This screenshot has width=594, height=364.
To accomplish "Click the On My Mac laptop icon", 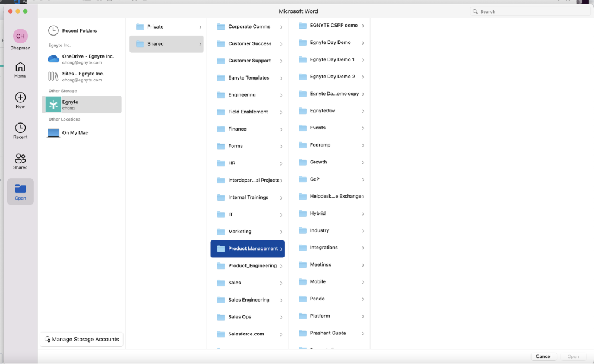I will 53,133.
